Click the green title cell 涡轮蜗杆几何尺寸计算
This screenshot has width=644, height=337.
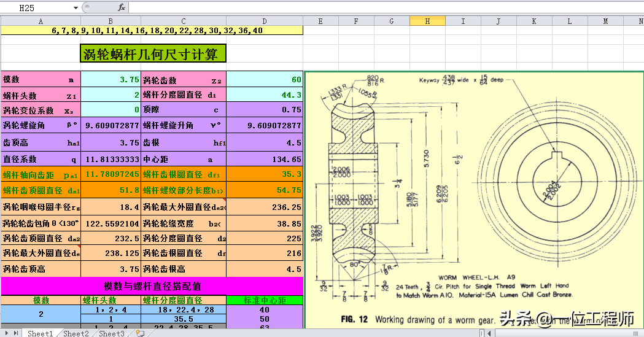click(x=153, y=53)
